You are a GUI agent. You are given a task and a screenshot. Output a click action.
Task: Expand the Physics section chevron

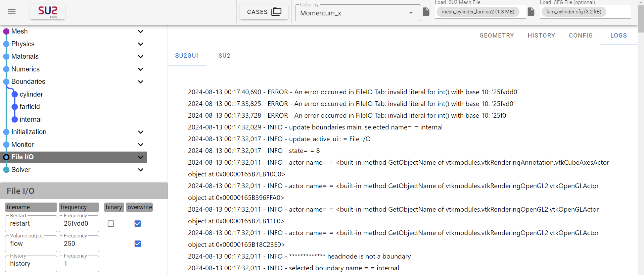141,44
